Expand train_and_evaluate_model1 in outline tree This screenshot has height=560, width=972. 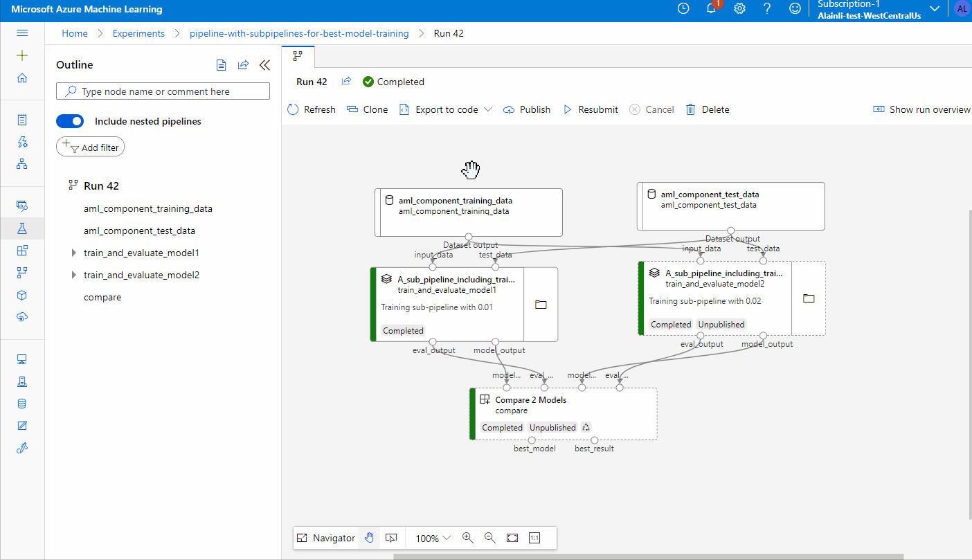pyautogui.click(x=74, y=253)
